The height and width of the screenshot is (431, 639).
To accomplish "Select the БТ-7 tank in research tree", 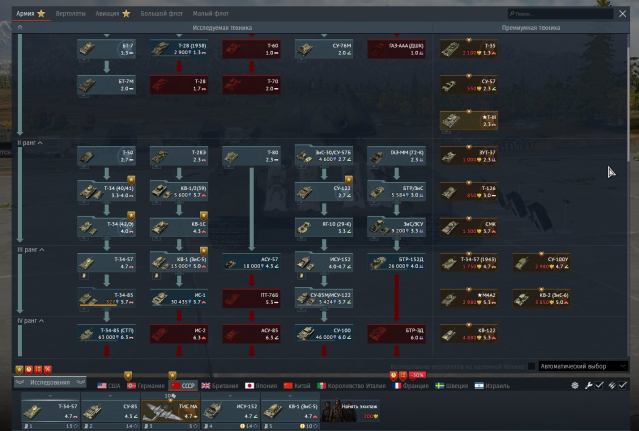I will tap(107, 47).
